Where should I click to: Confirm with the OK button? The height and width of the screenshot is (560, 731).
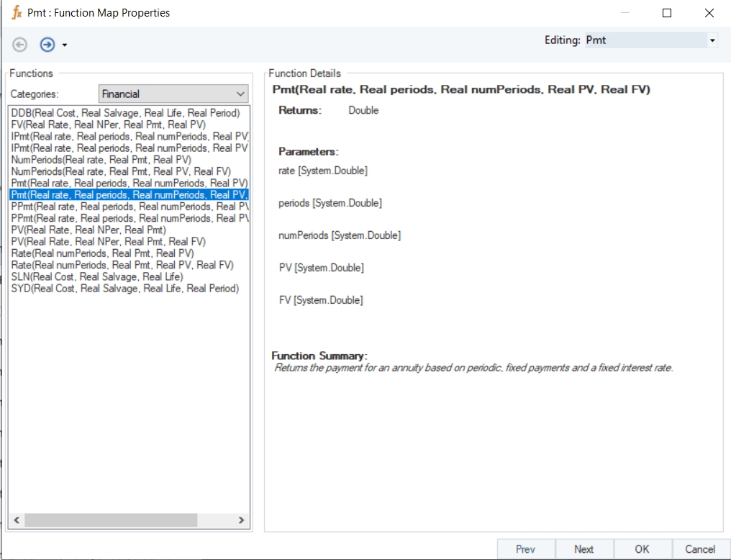pos(642,549)
